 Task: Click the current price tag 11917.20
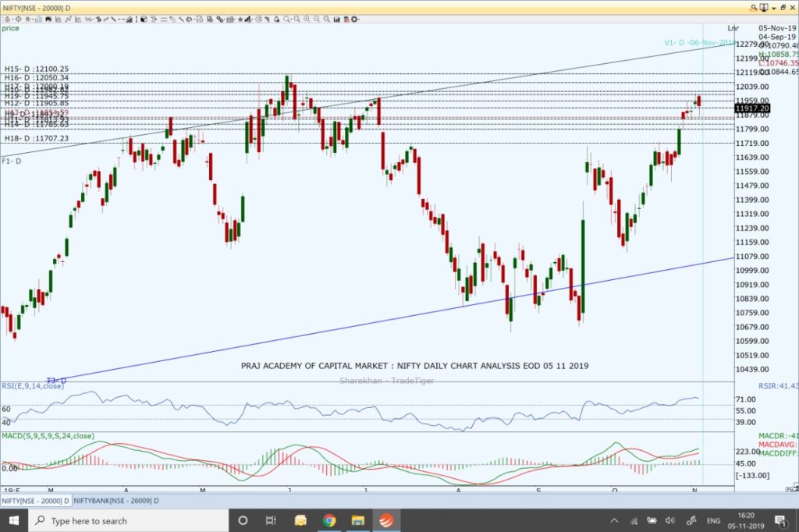coord(752,108)
